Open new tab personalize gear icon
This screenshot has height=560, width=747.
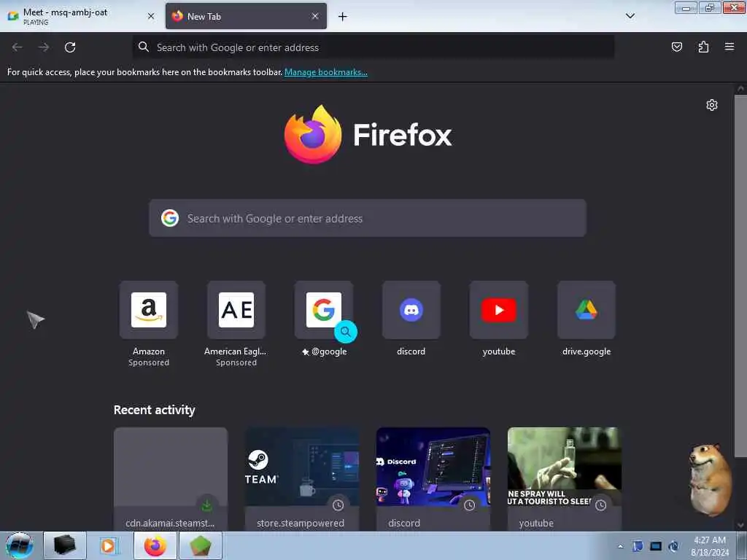click(712, 105)
